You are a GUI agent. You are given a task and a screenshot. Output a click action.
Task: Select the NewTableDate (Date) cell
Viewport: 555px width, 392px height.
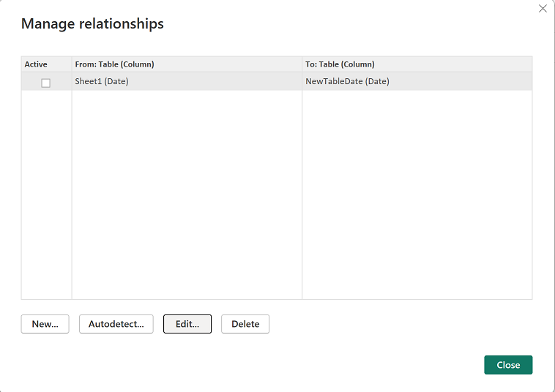tap(347, 82)
